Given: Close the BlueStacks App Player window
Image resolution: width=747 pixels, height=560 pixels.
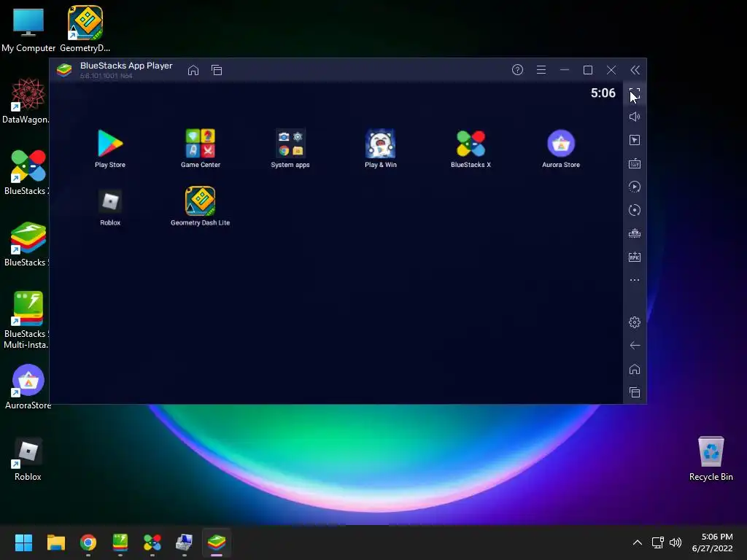Looking at the screenshot, I should 611,69.
